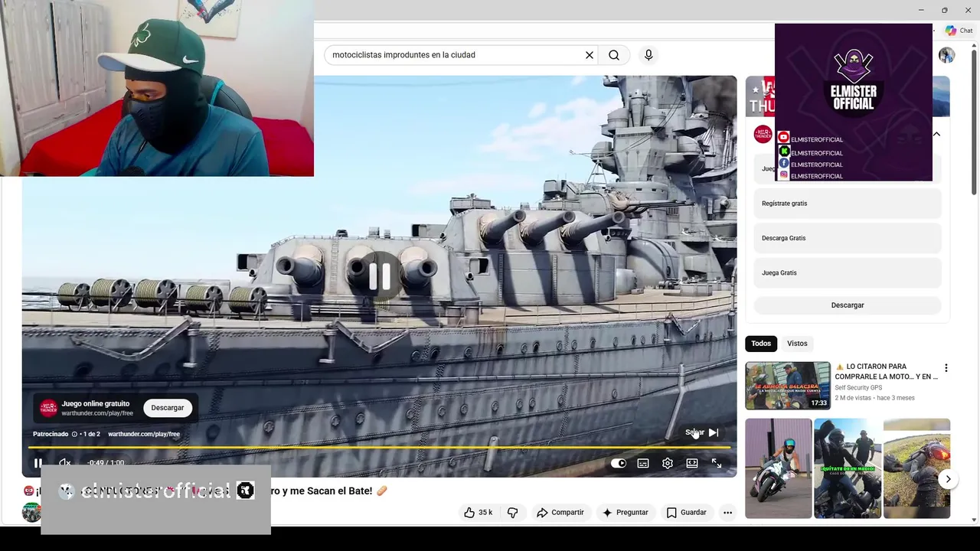The height and width of the screenshot is (551, 980).
Task: Click the War Thunder logo in the ad overlay
Action: click(48, 408)
